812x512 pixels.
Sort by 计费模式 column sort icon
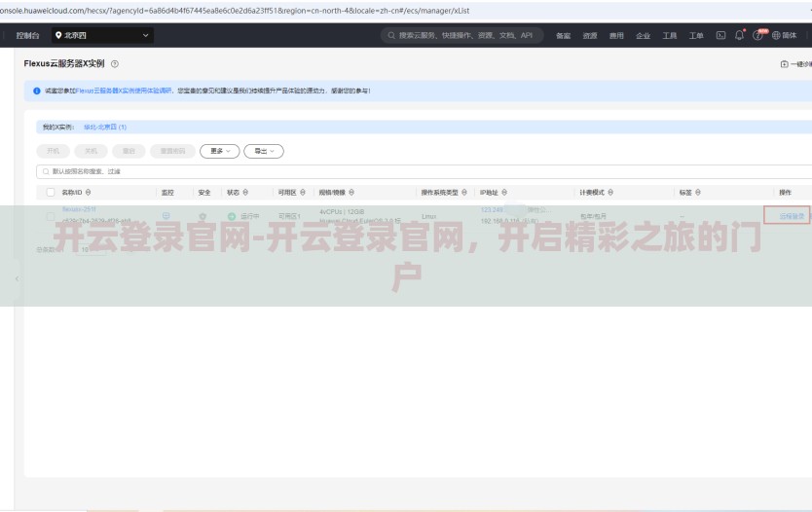(x=610, y=192)
